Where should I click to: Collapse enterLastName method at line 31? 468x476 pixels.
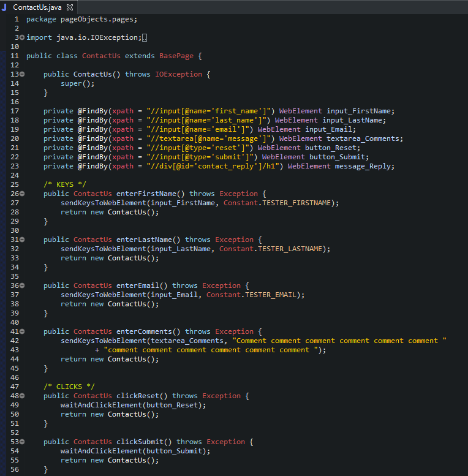[x=22, y=240]
